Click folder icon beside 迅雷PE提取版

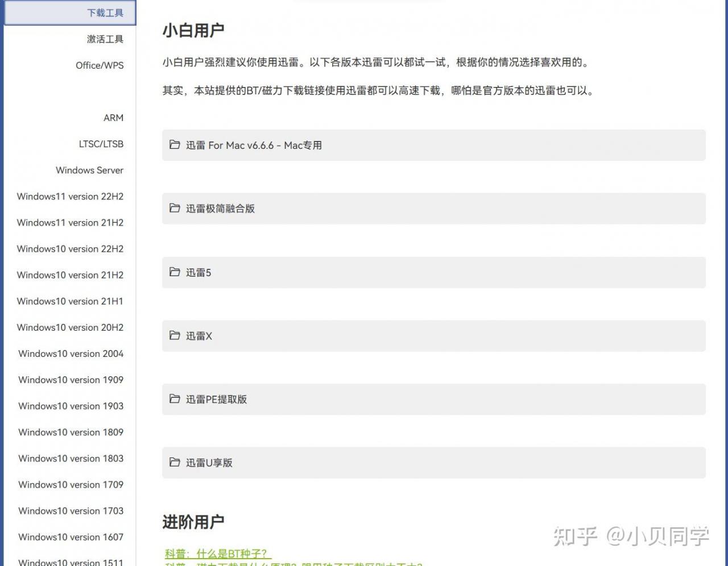pos(175,399)
